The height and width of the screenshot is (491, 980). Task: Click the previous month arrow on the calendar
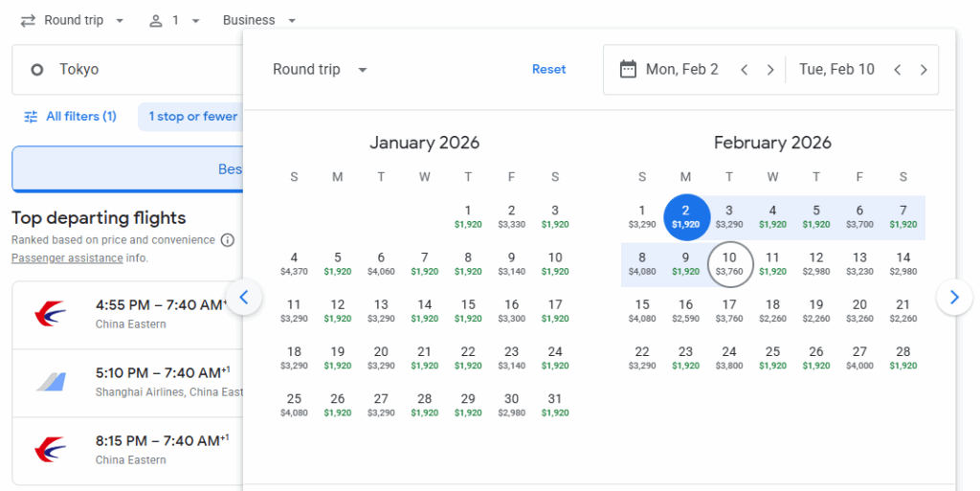(244, 298)
